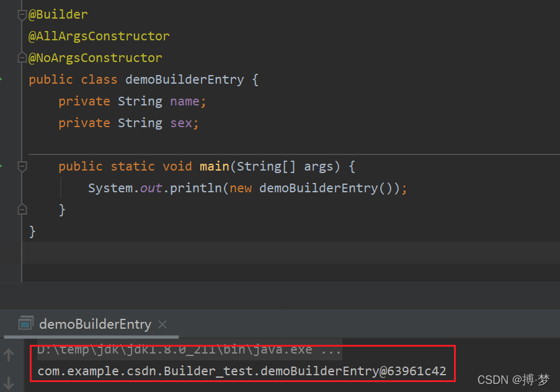This screenshot has width=560, height=392.
Task: Run main method from its gutter arrow
Action: tap(1, 166)
